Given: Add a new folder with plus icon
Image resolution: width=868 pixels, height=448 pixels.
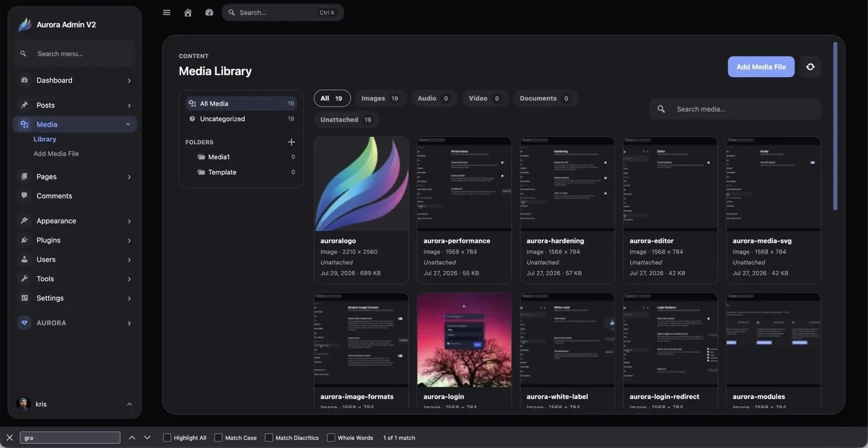Looking at the screenshot, I should click(292, 142).
